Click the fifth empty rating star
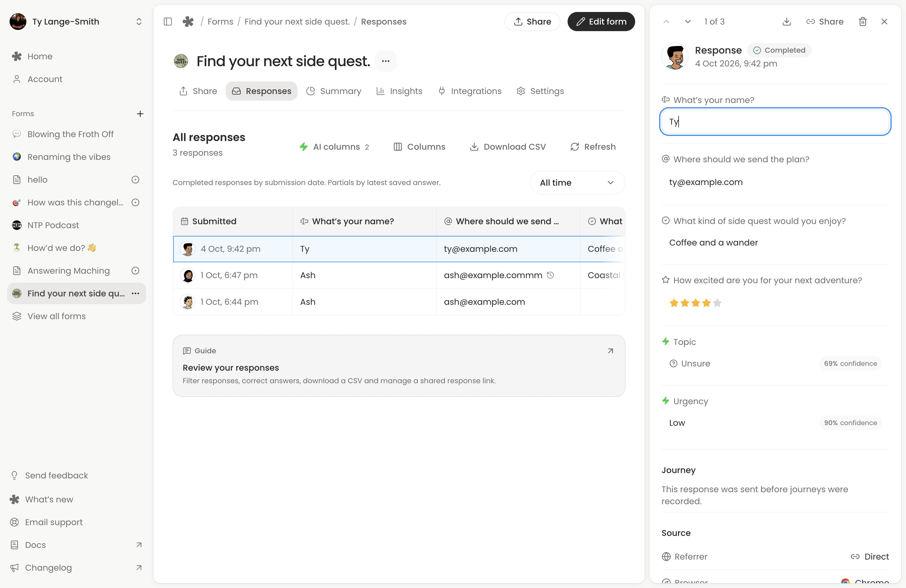The height and width of the screenshot is (588, 906). click(717, 303)
